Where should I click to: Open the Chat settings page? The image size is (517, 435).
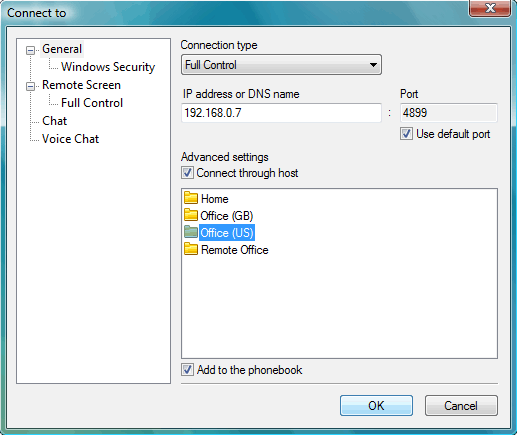pyautogui.click(x=54, y=121)
